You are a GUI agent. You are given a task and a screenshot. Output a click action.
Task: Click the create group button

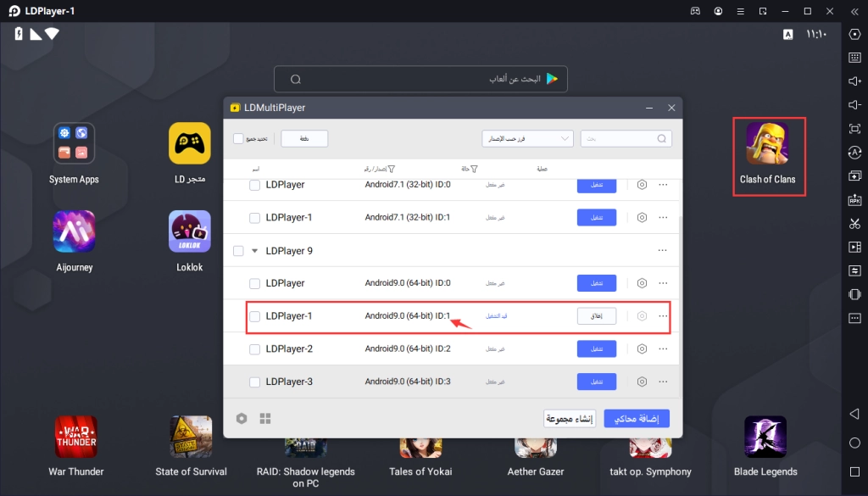pos(570,419)
